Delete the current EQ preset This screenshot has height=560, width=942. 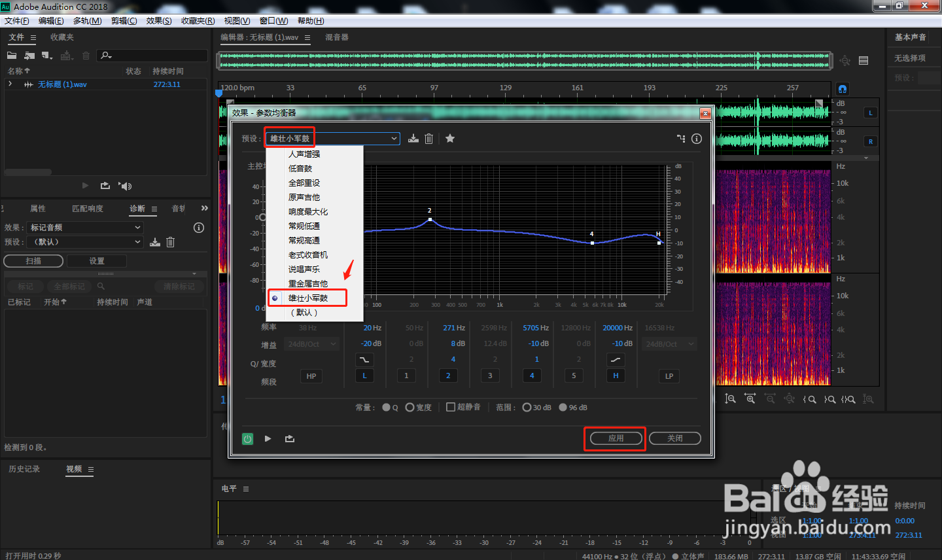tap(429, 139)
